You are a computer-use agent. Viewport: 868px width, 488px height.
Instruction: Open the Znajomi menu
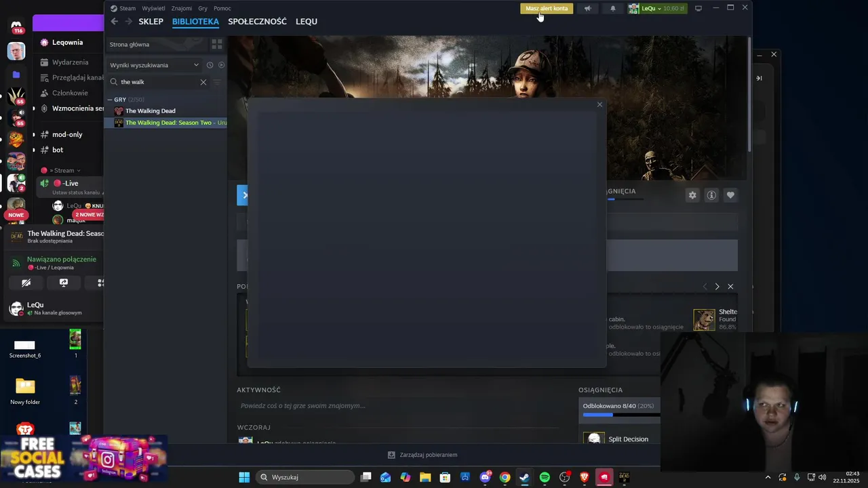(182, 8)
